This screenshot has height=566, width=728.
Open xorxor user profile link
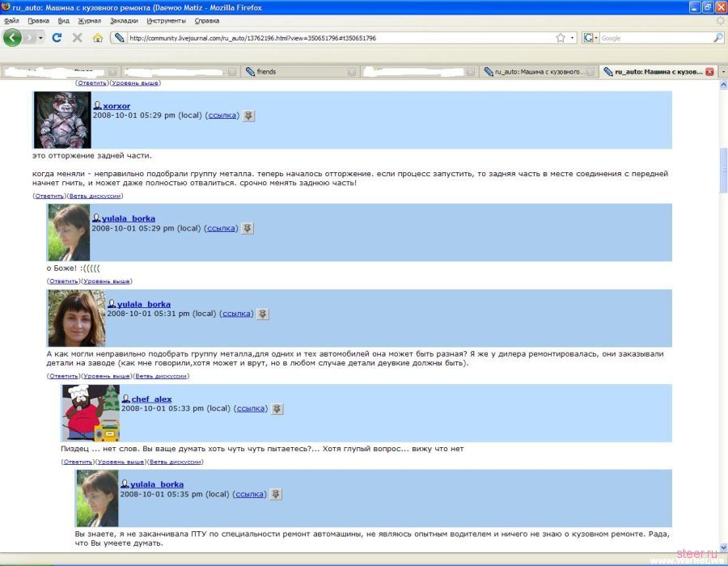pyautogui.click(x=116, y=106)
